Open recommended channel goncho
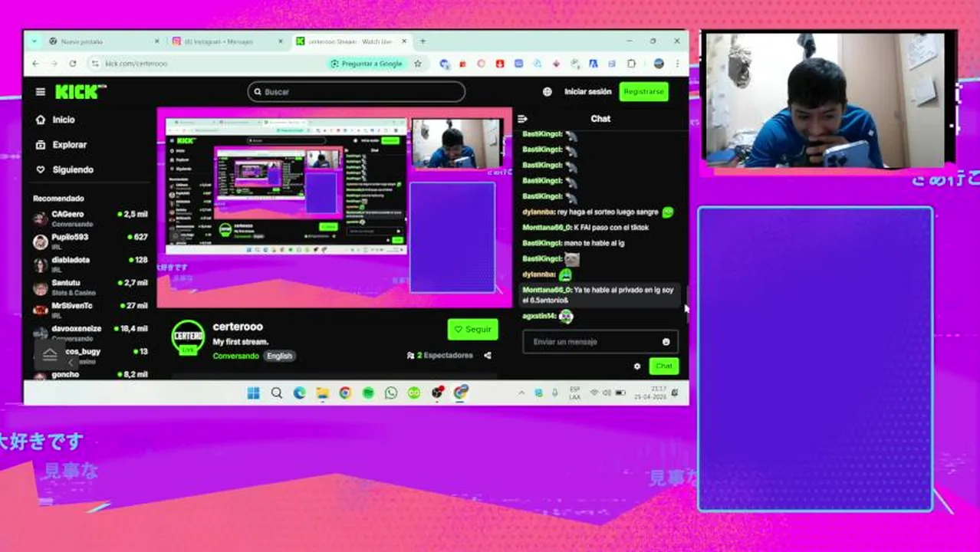Viewport: 980px width, 552px height. (90, 374)
